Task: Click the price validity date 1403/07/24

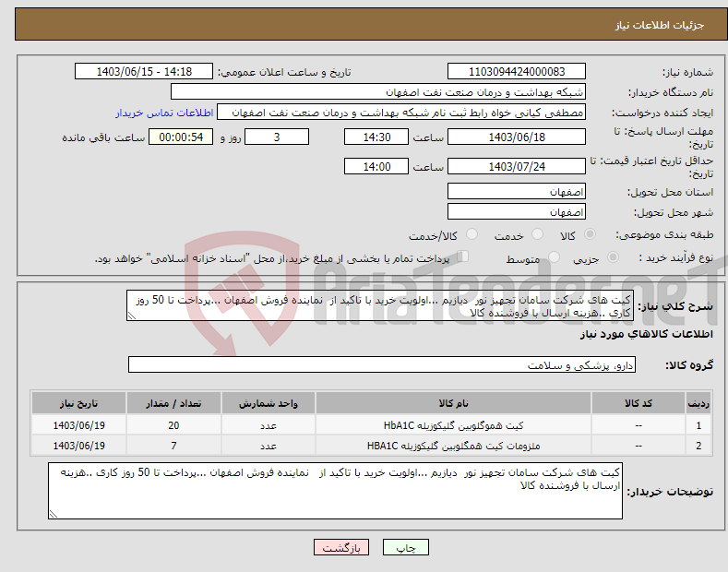Action: (x=517, y=166)
